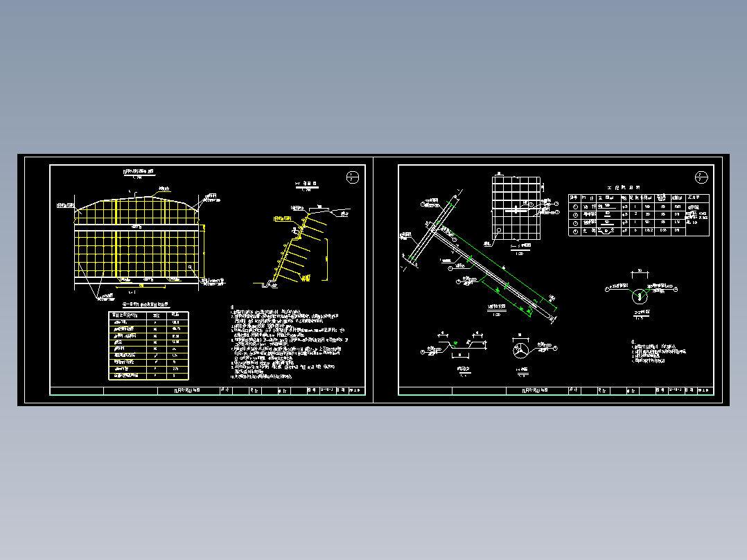This screenshot has width=747, height=560.
Task: Click the left sheet's title block strip
Action: [208, 391]
